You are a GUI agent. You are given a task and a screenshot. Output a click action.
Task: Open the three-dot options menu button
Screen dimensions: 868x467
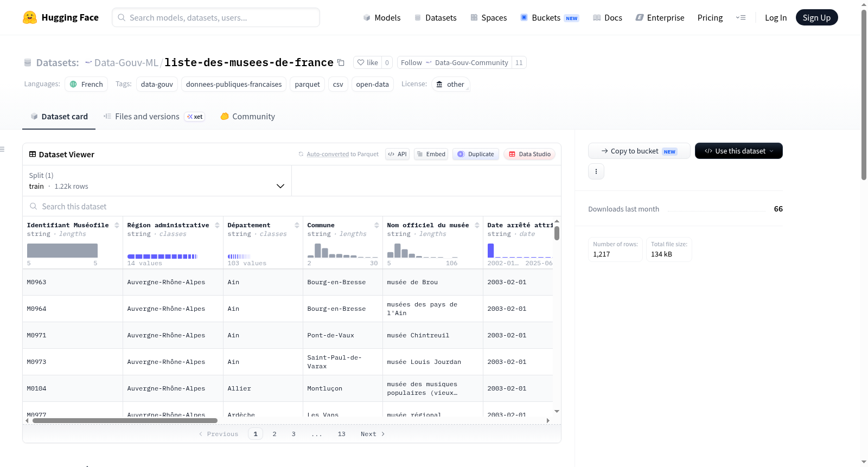pos(596,171)
